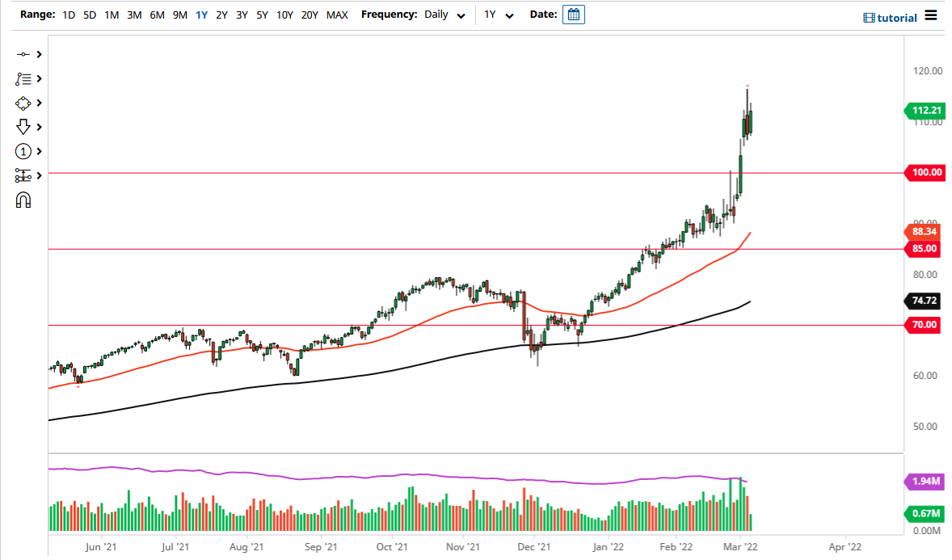Switch the range to 5D
This screenshot has height=560, width=952.
click(x=89, y=15)
